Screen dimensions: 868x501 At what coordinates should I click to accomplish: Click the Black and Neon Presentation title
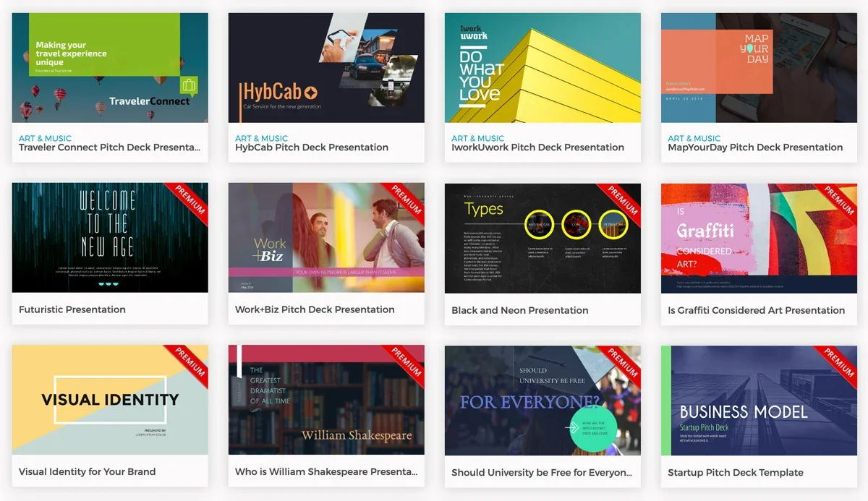tap(519, 310)
